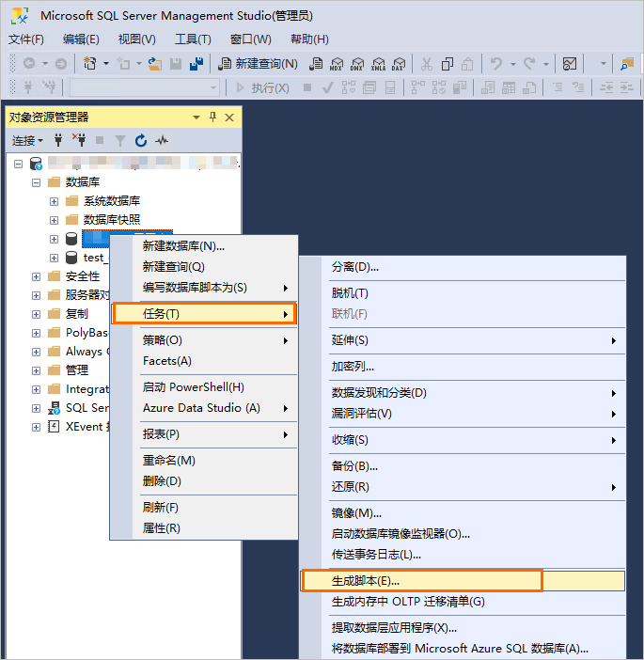Expand the Database Snapshots (数据库快照) node
The width and height of the screenshot is (644, 660).
[54, 220]
